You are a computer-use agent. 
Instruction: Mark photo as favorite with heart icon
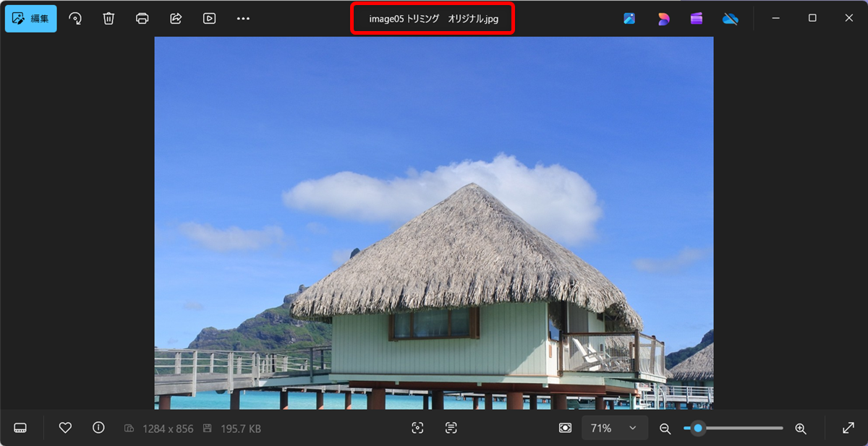coord(65,428)
